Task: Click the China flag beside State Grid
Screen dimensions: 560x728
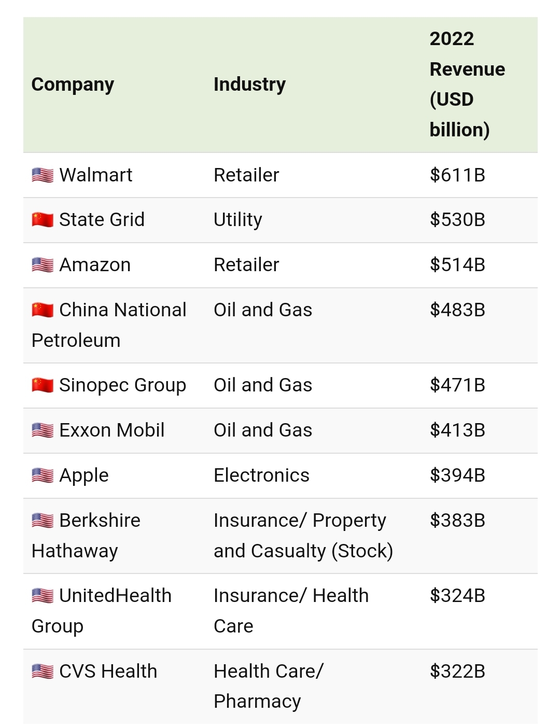Action: click(x=43, y=220)
